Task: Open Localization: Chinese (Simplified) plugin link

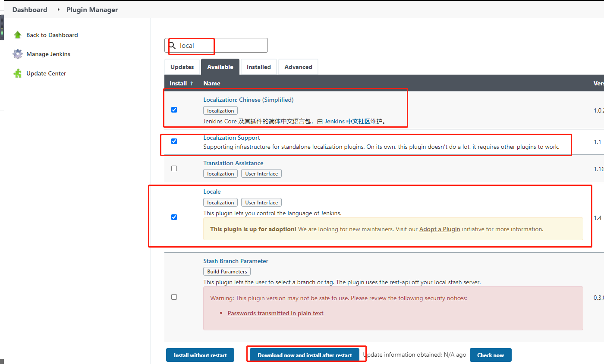Action: pyautogui.click(x=249, y=100)
